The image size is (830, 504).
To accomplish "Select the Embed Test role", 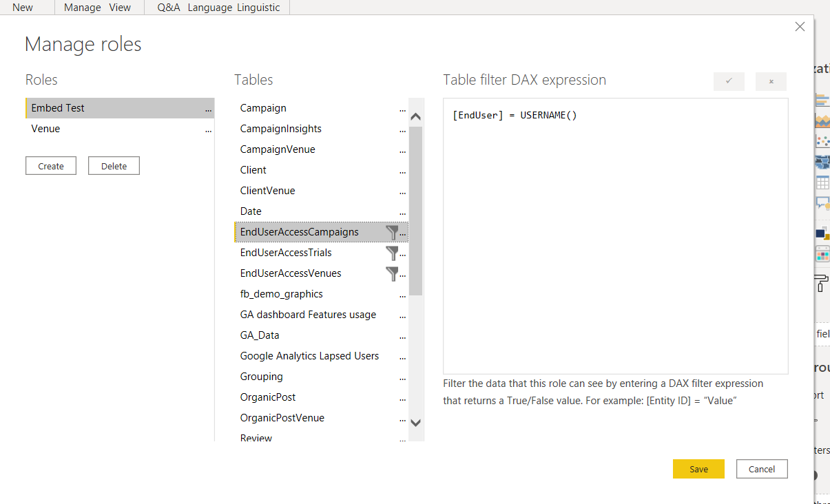I will (120, 108).
